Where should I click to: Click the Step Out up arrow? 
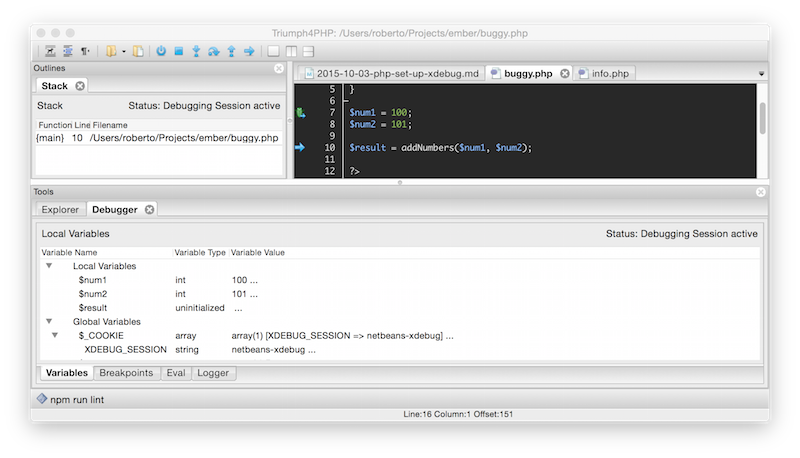point(231,51)
